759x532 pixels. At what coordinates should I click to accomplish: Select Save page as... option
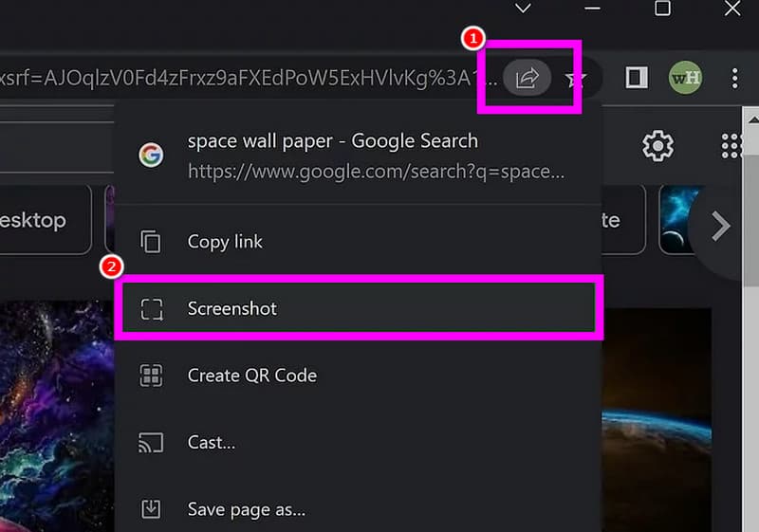(359, 509)
